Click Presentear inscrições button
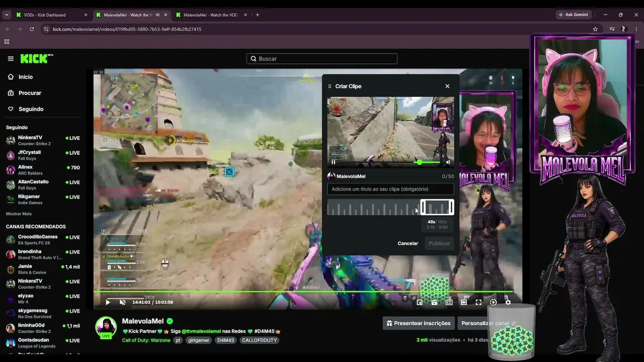 click(x=419, y=323)
